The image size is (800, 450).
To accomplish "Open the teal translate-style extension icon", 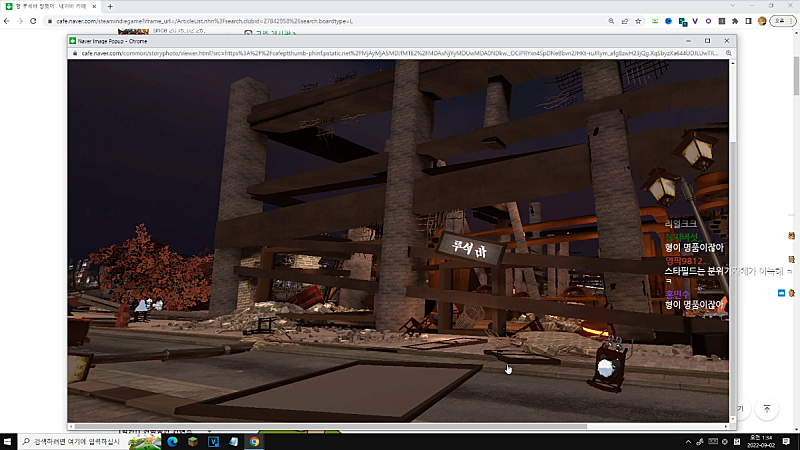I will 683,21.
